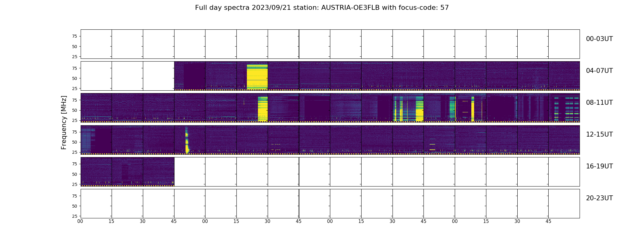The height and width of the screenshot is (245, 644).
Task: Click the "25" tick of the 16-19UT row
Action: pos(75,184)
